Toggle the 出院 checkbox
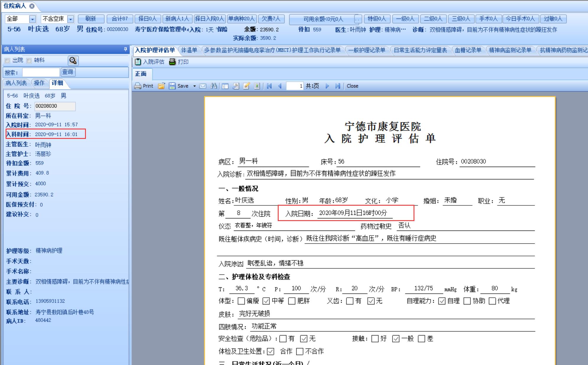588x365 pixels. [x=7, y=61]
